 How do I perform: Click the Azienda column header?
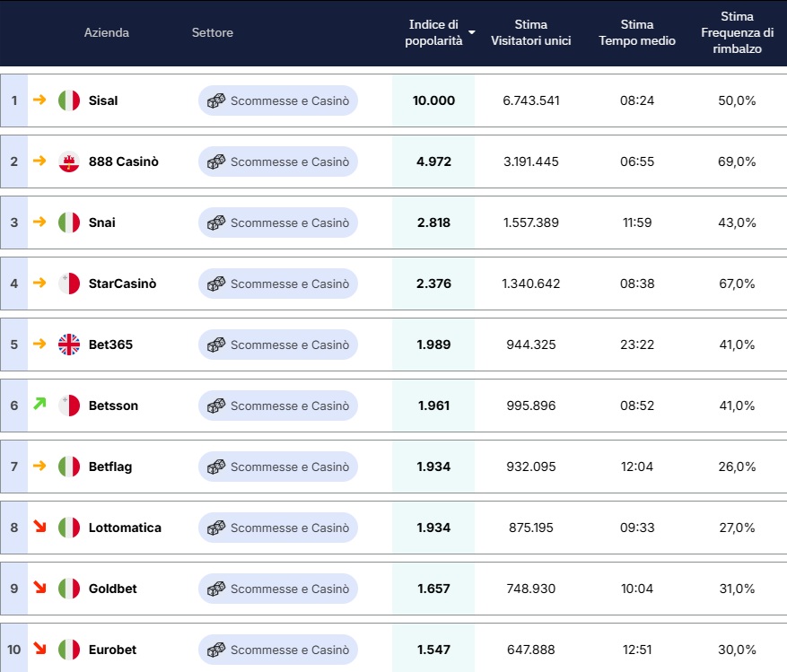click(107, 32)
